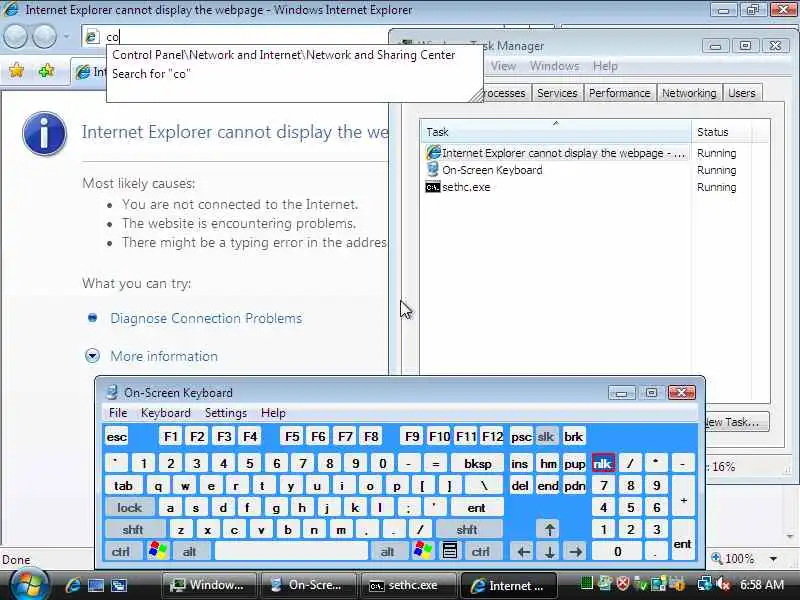Image resolution: width=800 pixels, height=600 pixels.
Task: Toggle the right ctrl key
Action: pos(481,552)
